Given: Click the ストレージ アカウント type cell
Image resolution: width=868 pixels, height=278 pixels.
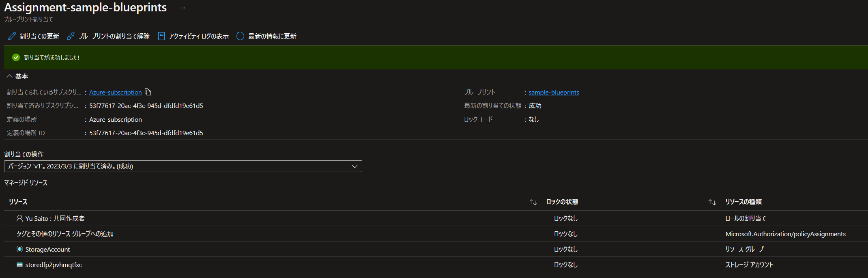Looking at the screenshot, I should click(x=749, y=265).
